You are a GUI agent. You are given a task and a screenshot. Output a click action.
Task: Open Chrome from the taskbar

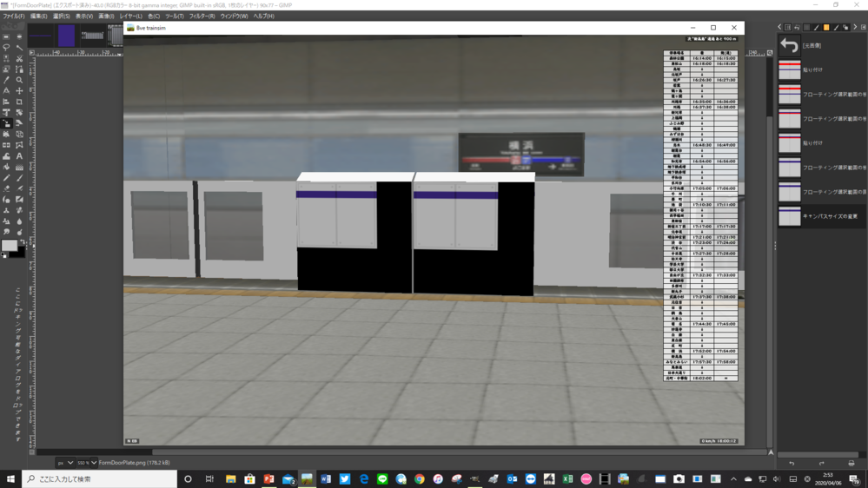(x=420, y=478)
